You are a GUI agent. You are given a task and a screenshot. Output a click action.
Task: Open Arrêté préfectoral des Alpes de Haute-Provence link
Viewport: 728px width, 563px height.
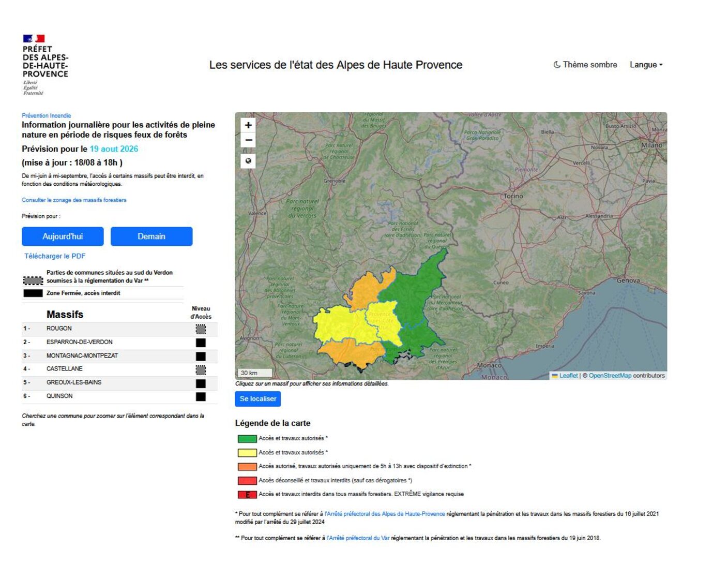pos(385,514)
